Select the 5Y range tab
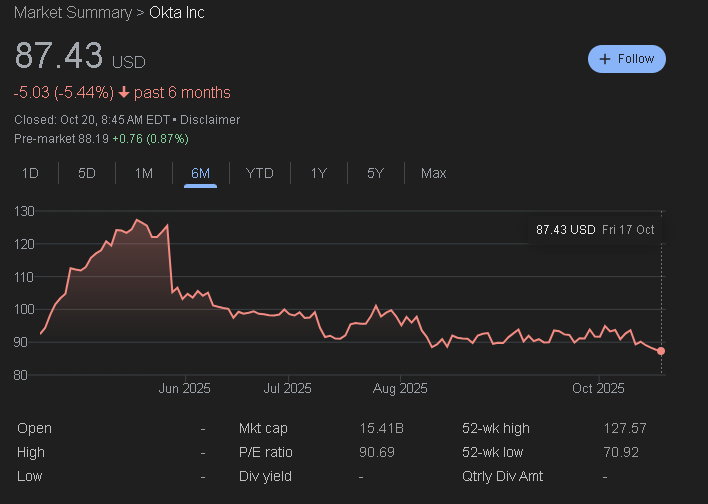Viewport: 708px width, 504px height. [x=376, y=173]
